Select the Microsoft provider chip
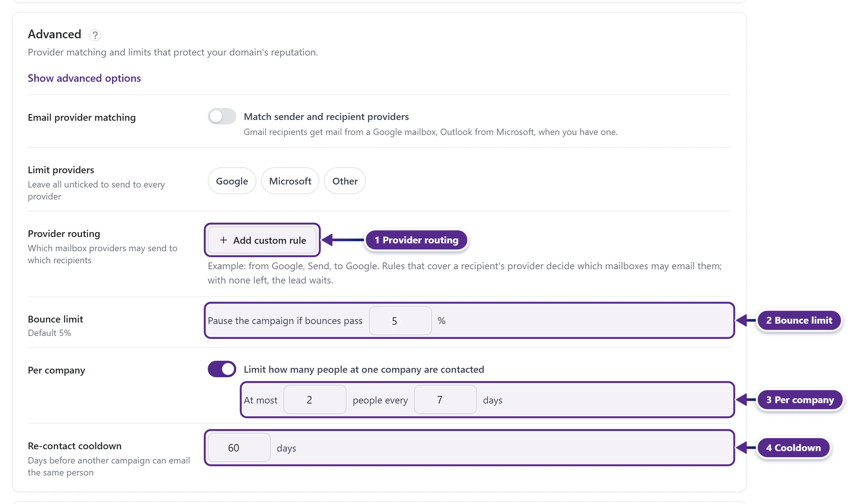The image size is (855, 504). (290, 181)
